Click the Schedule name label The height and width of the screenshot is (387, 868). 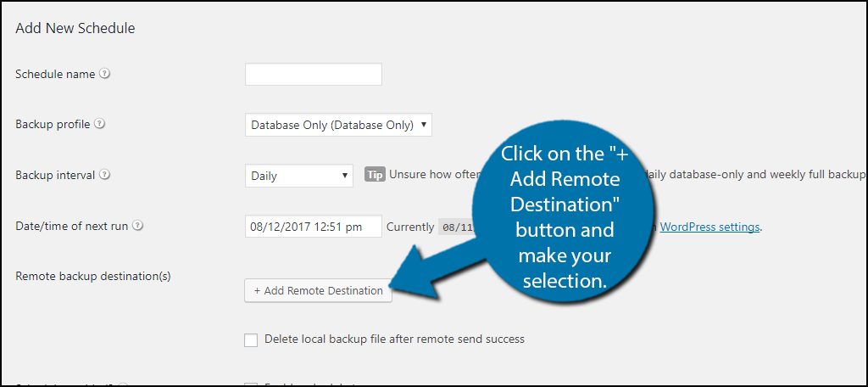[55, 74]
